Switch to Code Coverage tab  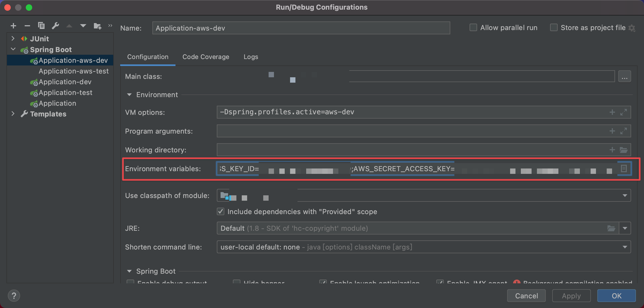pos(206,57)
